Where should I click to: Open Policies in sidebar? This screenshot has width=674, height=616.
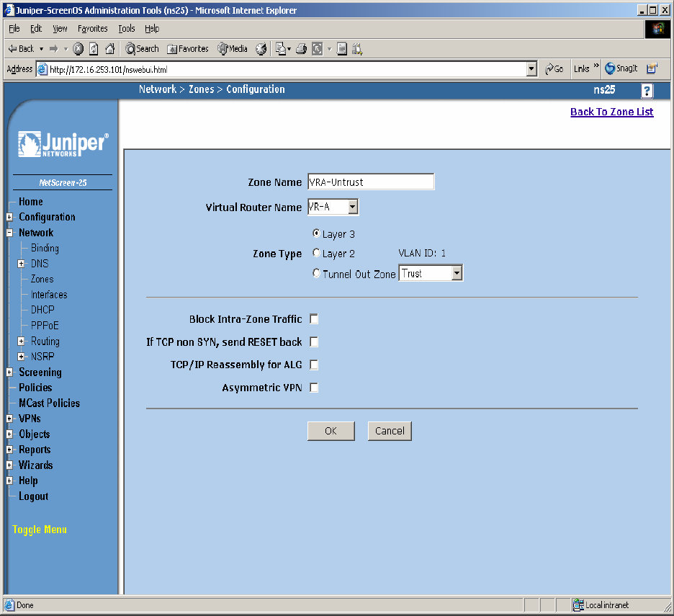pos(35,388)
